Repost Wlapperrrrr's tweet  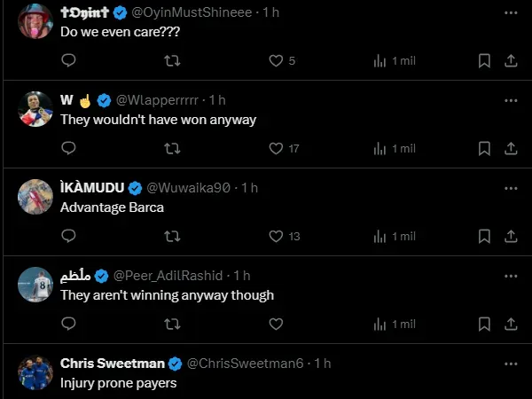pyautogui.click(x=173, y=149)
